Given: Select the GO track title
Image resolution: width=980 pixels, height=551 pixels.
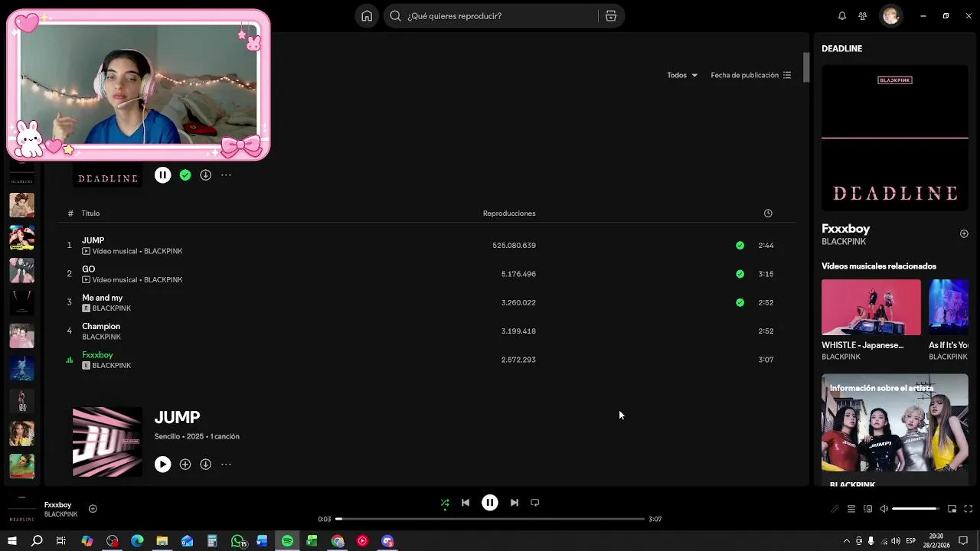Looking at the screenshot, I should (89, 269).
